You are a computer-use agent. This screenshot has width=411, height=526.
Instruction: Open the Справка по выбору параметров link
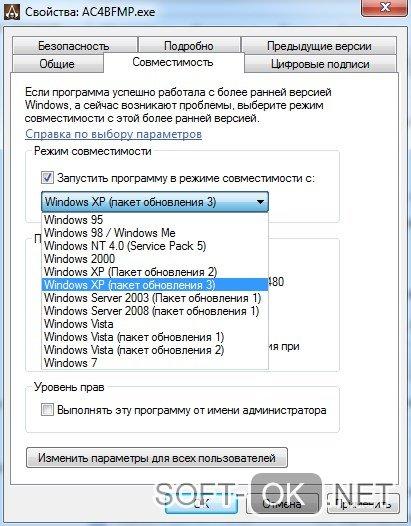pos(113,134)
